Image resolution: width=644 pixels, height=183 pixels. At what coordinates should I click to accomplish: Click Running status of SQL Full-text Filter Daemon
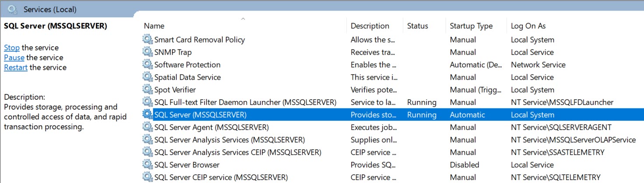[422, 102]
